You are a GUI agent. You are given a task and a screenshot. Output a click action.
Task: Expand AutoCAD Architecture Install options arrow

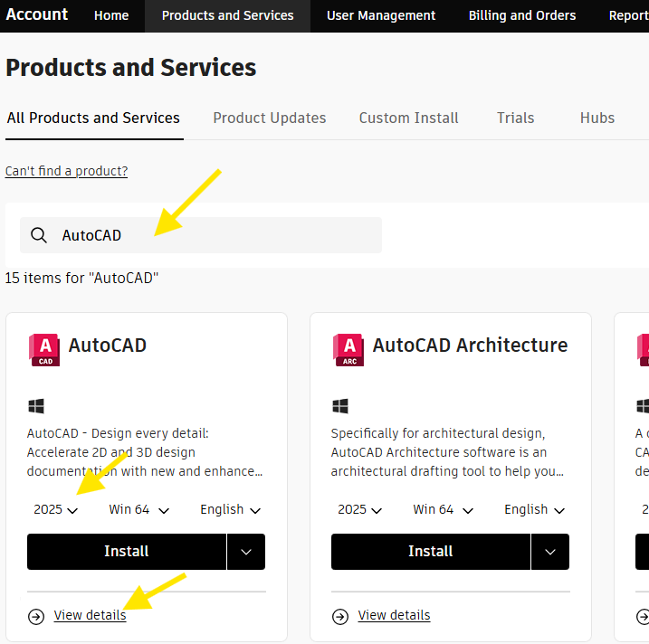[550, 552]
